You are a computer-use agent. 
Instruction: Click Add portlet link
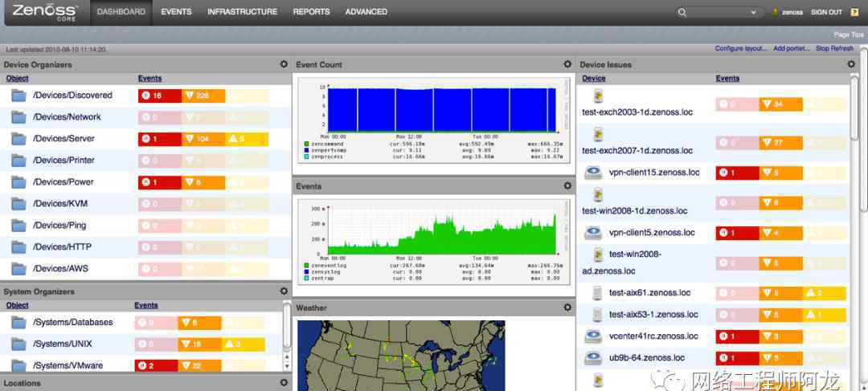coord(791,49)
